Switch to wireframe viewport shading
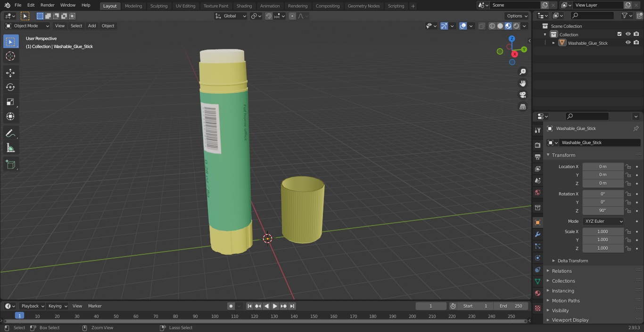Viewport: 644px width, 332px height. 492,26
